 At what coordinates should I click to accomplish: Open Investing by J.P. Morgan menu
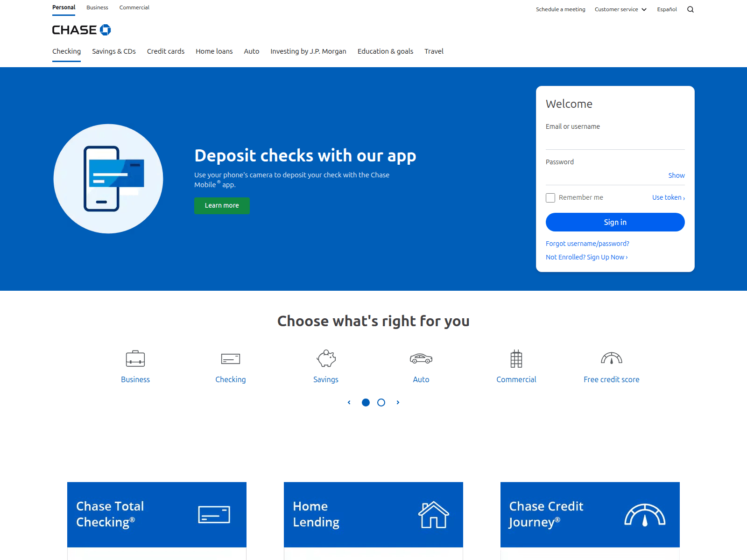point(308,51)
